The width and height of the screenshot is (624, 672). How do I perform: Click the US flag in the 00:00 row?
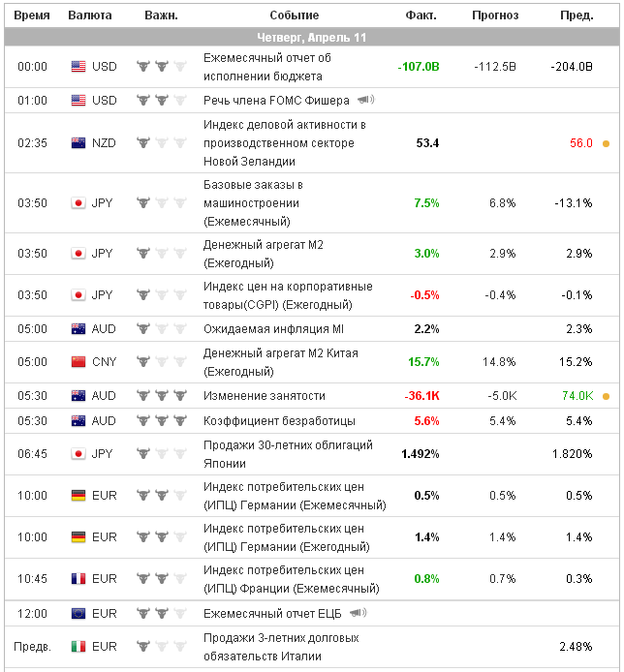78,67
